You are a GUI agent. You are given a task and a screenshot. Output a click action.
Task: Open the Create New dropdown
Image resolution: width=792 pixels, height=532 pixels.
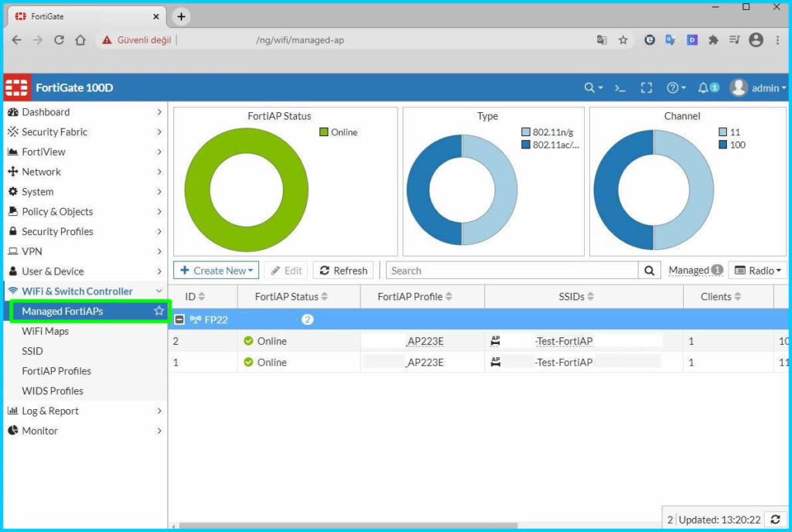pos(217,271)
